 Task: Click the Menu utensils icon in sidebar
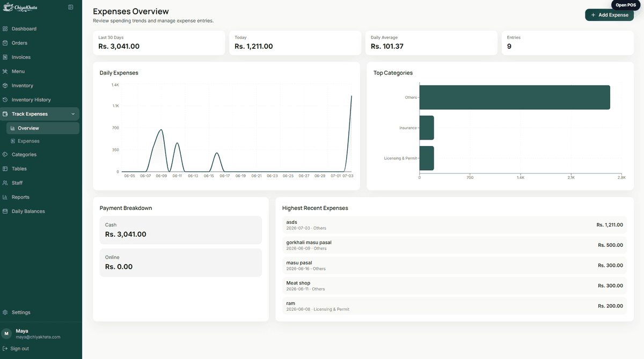point(5,71)
